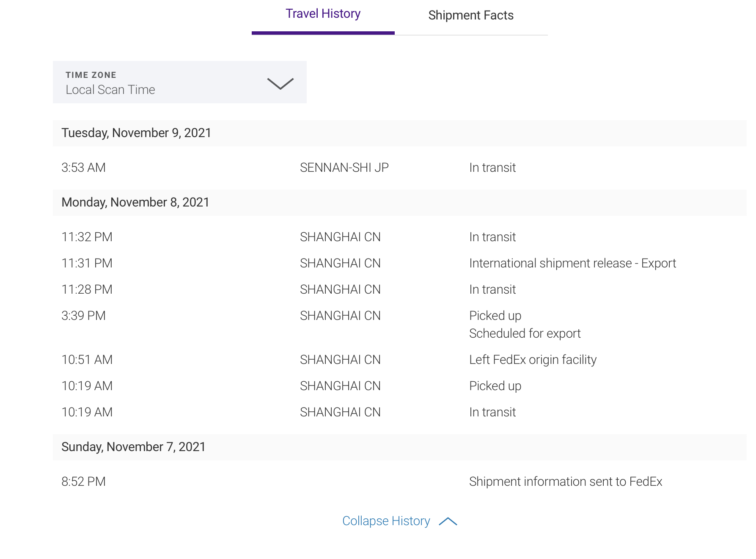Image resolution: width=756 pixels, height=559 pixels.
Task: Click the down chevron in Time Zone box
Action: [x=280, y=83]
